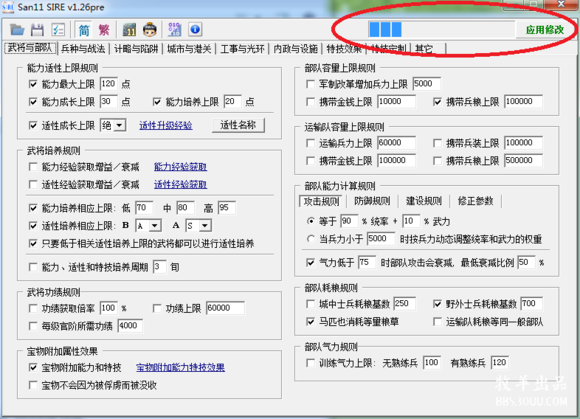Viewport: 580px width, 419px height.
Task: Open 宝物附加能力特技效果 link
Action: [181, 368]
